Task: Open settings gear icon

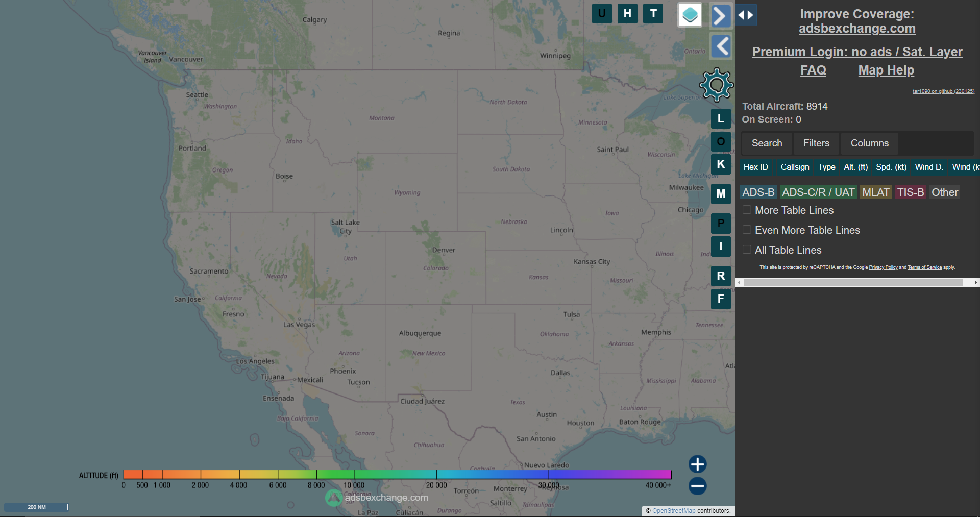Action: tap(717, 85)
